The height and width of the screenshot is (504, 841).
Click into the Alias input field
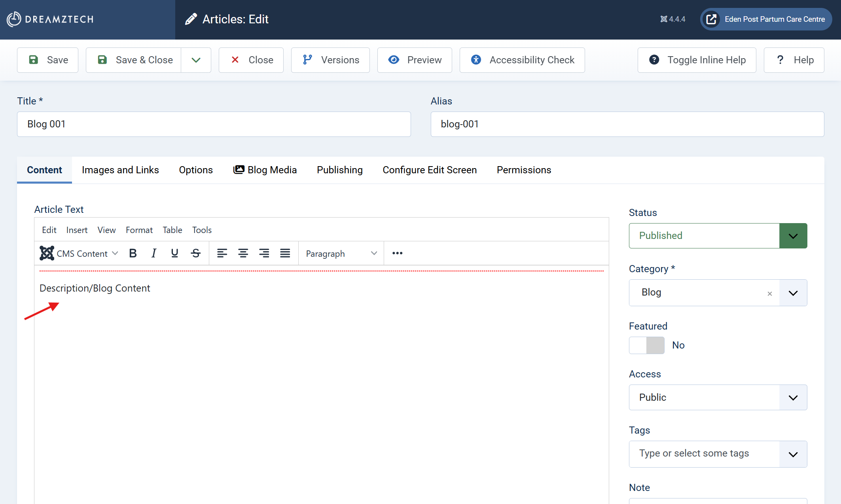click(627, 124)
